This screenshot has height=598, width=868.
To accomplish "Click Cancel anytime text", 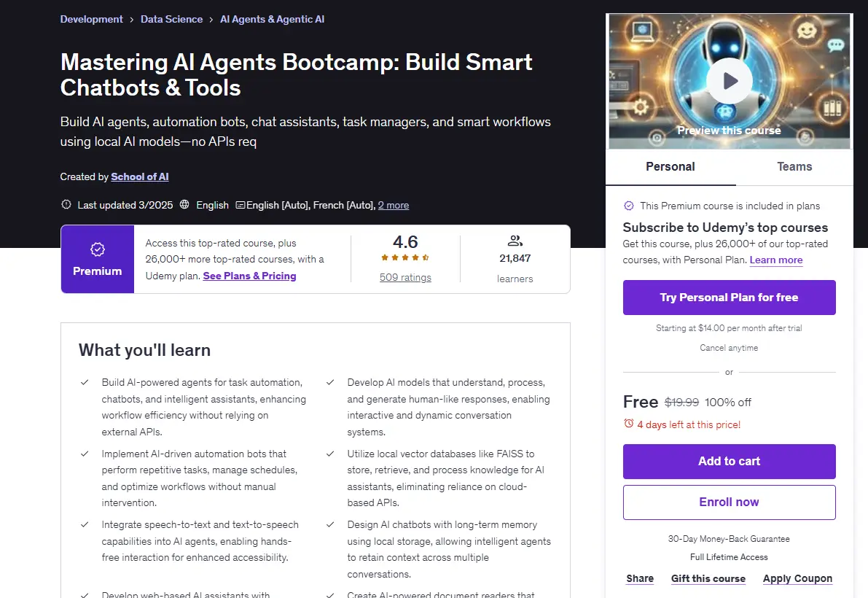I will [729, 348].
